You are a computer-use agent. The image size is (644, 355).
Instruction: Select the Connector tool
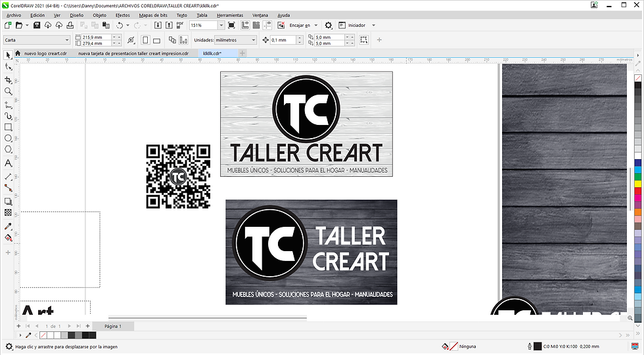[x=8, y=188]
